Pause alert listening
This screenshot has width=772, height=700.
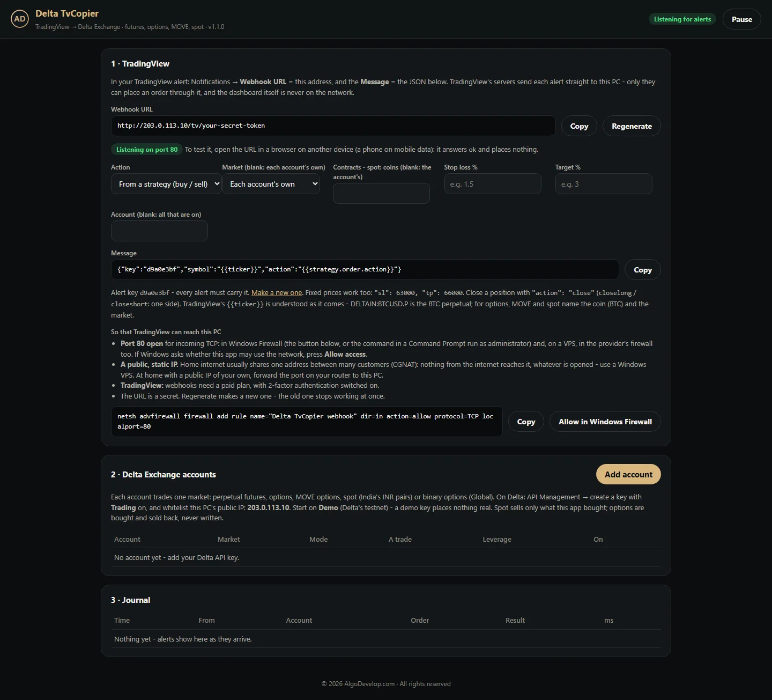(741, 19)
